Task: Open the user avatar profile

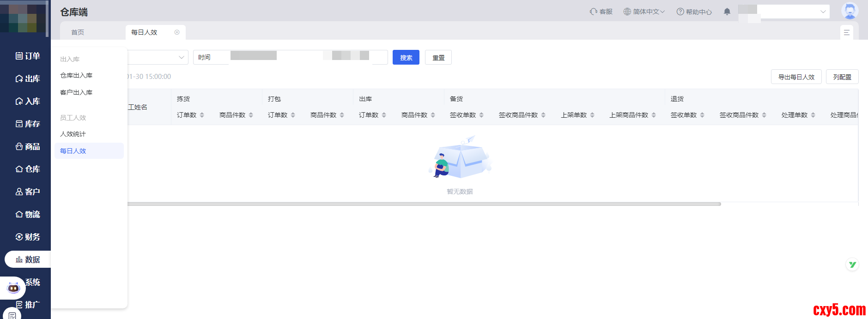Action: [x=850, y=11]
